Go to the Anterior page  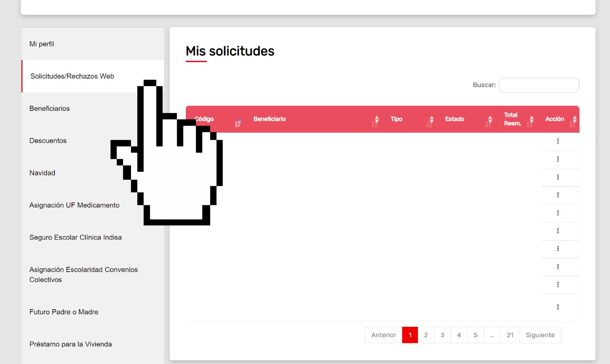[x=384, y=335]
